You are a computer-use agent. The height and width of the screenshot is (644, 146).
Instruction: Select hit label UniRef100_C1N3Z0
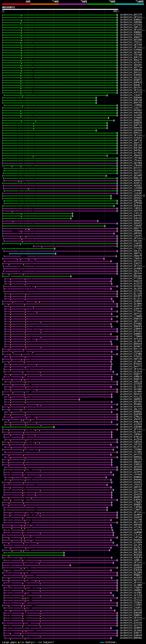[x=131, y=244]
